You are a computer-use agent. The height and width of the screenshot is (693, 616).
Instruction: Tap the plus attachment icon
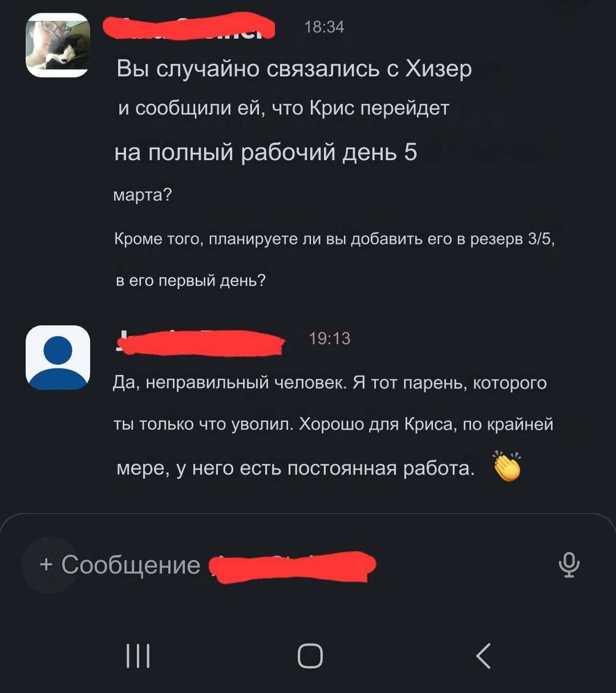point(46,564)
